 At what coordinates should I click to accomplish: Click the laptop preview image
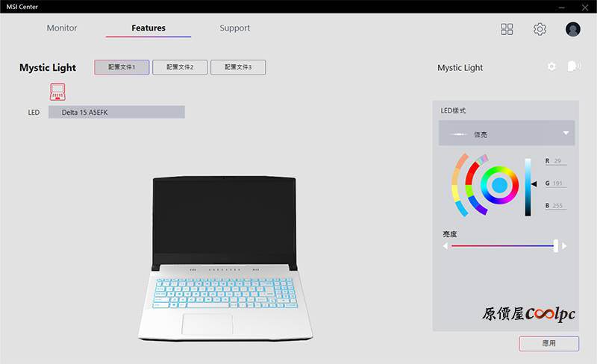pos(225,258)
